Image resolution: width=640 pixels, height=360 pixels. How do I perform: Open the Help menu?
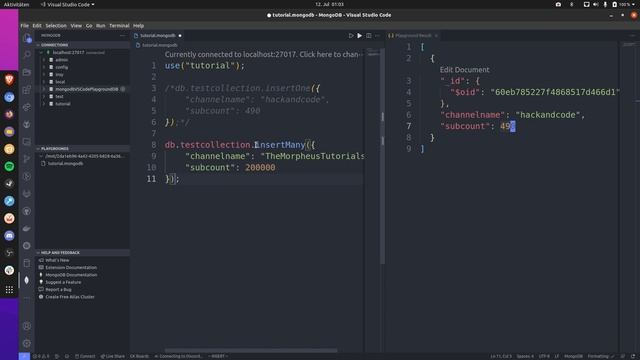138,25
